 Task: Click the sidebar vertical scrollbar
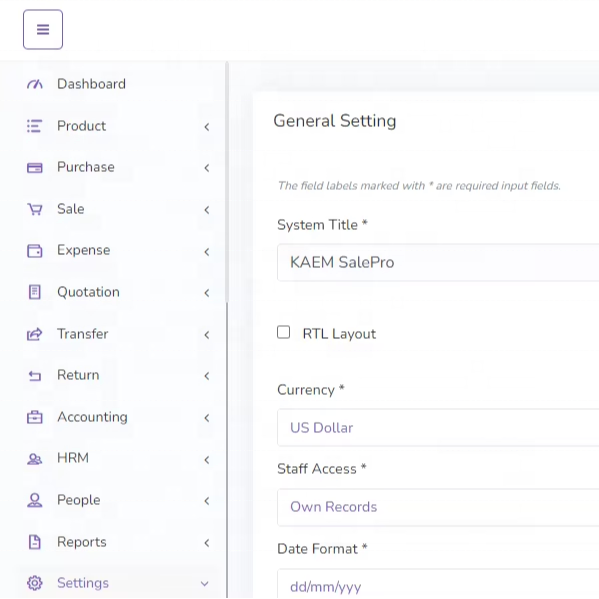(227, 182)
